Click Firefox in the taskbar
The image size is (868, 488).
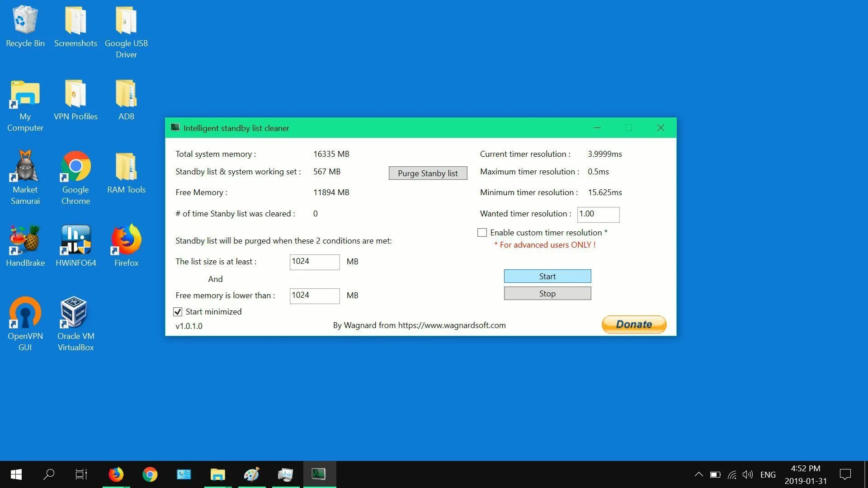(116, 474)
